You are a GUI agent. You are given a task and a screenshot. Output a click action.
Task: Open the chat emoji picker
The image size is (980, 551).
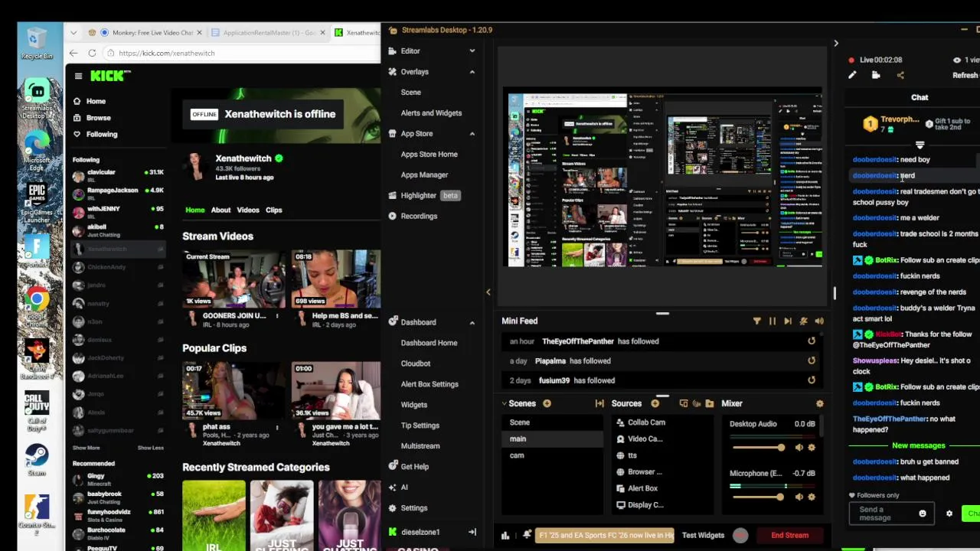point(922,514)
